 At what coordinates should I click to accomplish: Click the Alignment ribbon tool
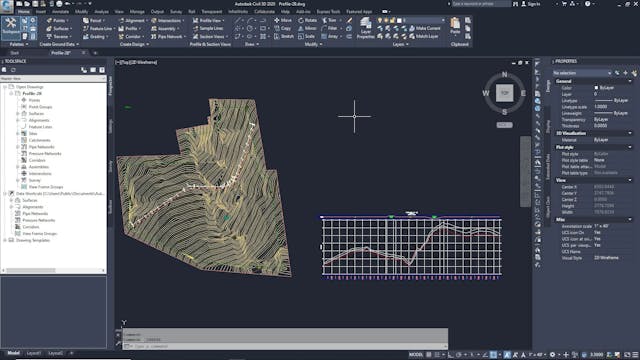pyautogui.click(x=132, y=20)
